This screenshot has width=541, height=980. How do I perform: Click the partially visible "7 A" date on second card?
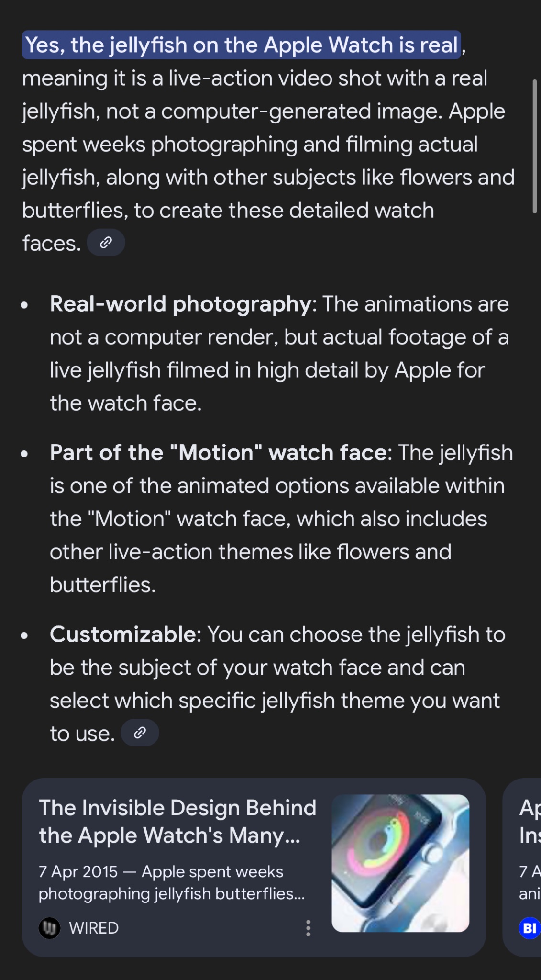(530, 872)
